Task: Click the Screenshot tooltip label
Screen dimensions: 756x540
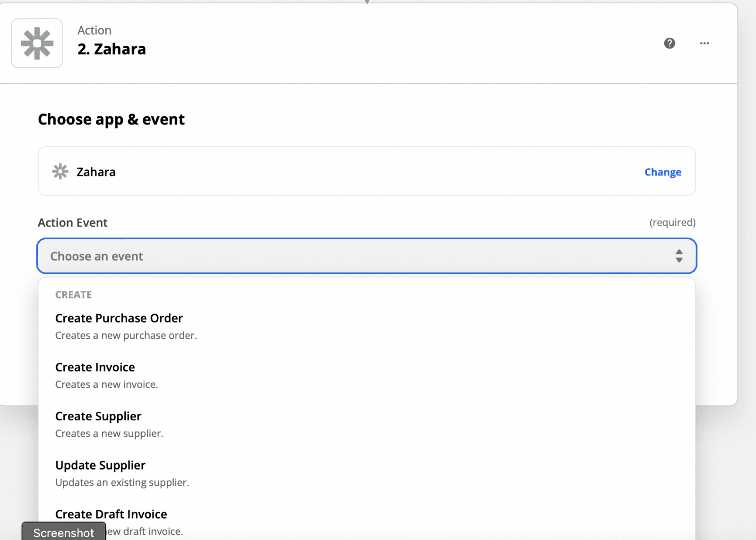Action: pos(64,532)
